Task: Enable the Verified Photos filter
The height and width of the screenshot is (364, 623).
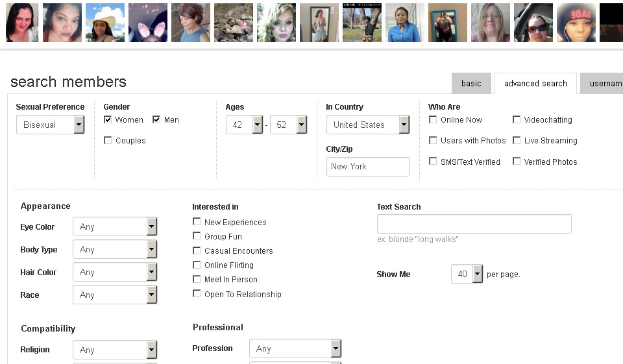Action: 517,162
